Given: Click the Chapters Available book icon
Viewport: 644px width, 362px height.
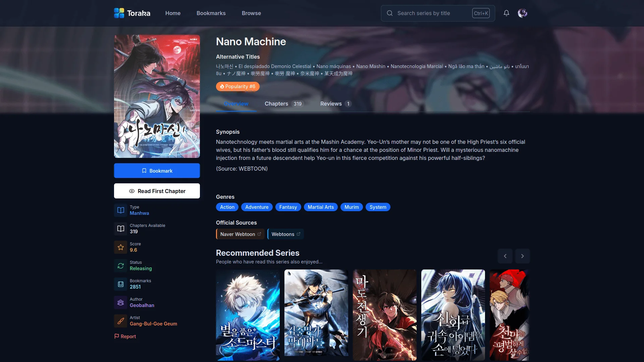Looking at the screenshot, I should point(121,229).
